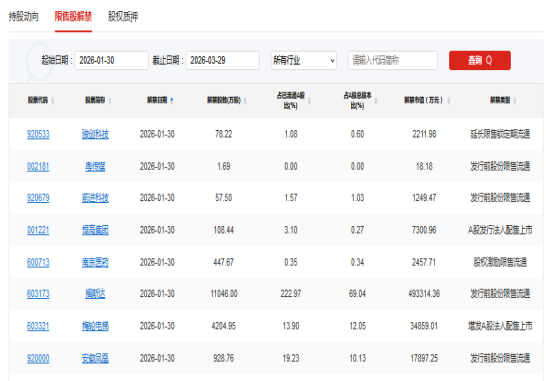The width and height of the screenshot is (555, 381).
Task: Select the 1.69 unlock shares cell
Action: point(224,166)
